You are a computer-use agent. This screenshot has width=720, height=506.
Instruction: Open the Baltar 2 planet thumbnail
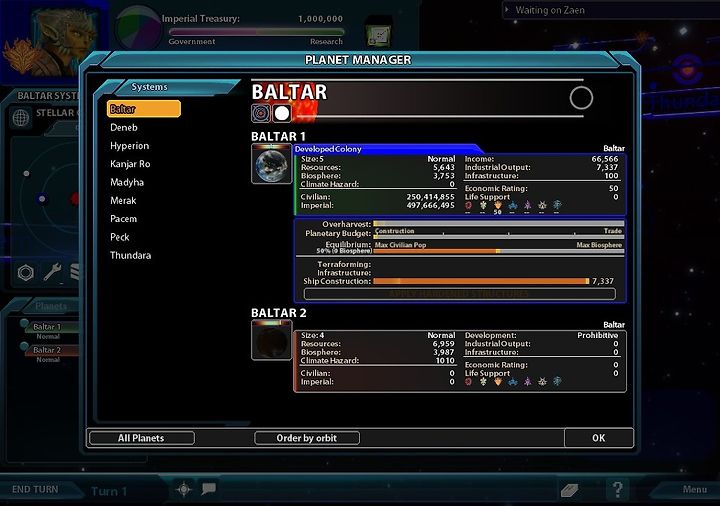tap(271, 340)
